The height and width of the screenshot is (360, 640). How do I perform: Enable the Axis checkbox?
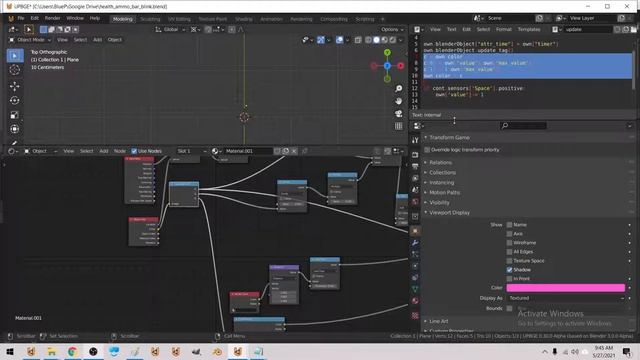click(x=509, y=234)
